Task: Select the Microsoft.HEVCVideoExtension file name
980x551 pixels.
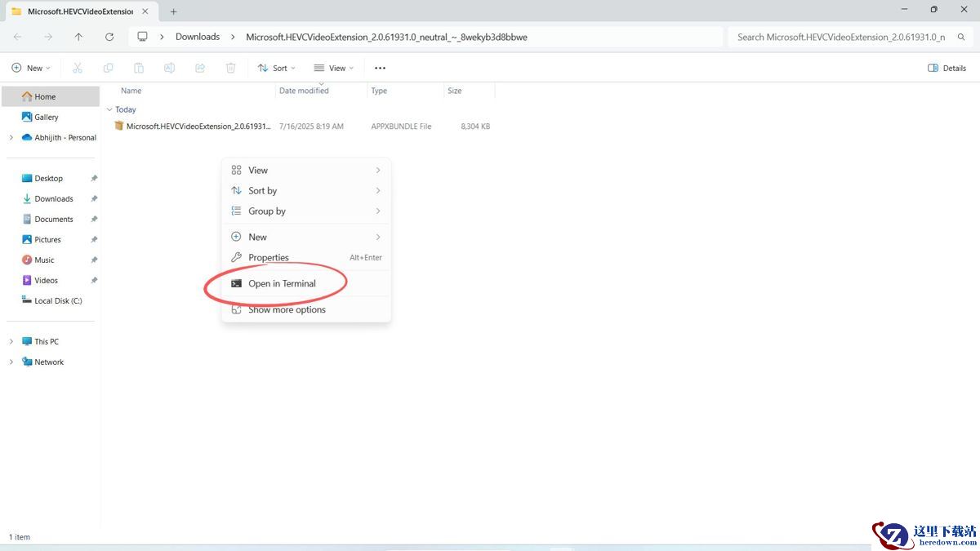Action: point(198,127)
